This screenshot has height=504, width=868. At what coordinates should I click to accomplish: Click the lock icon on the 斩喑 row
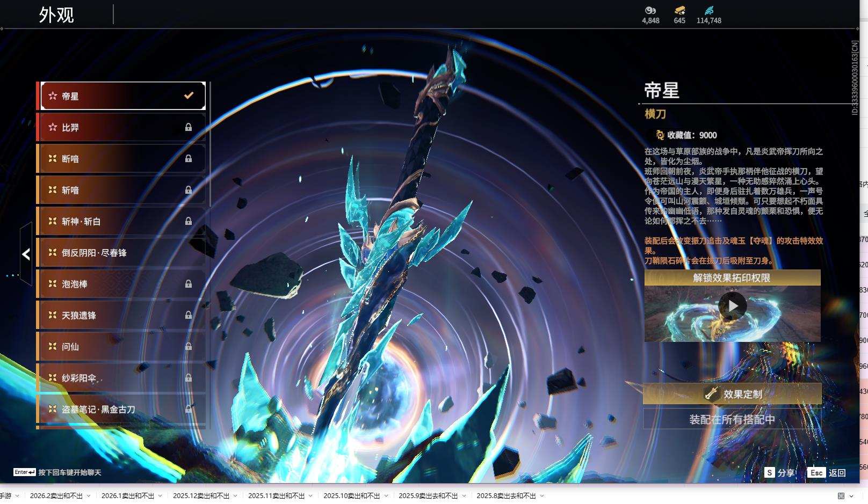click(189, 190)
